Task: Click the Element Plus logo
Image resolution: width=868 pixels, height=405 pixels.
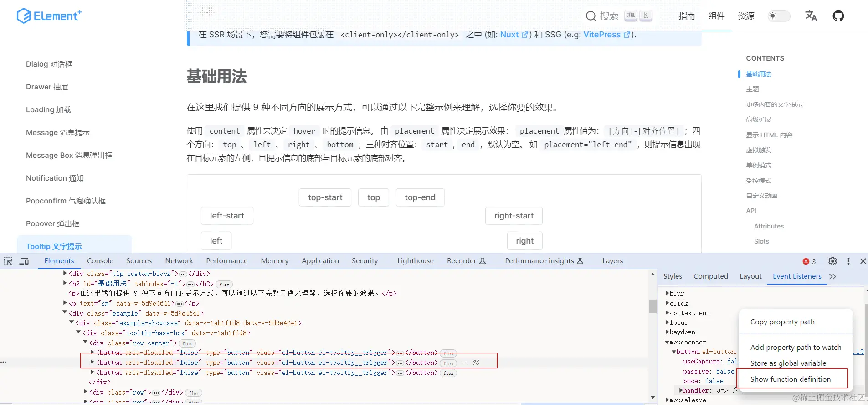Action: pyautogui.click(x=49, y=16)
